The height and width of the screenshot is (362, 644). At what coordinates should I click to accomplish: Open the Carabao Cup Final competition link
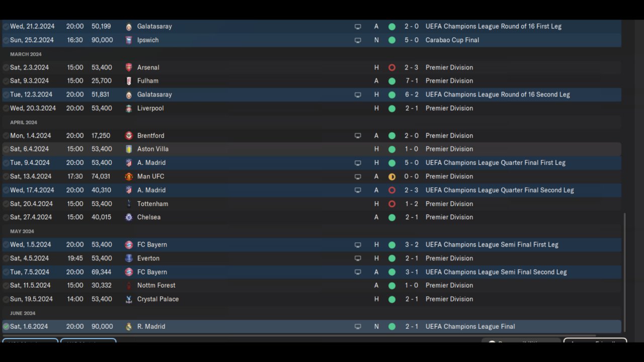(x=452, y=40)
